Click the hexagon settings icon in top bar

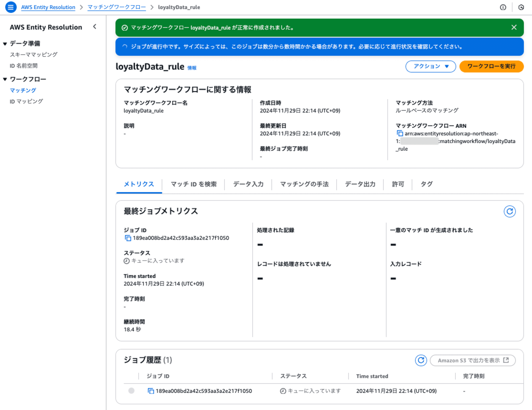tap(521, 7)
